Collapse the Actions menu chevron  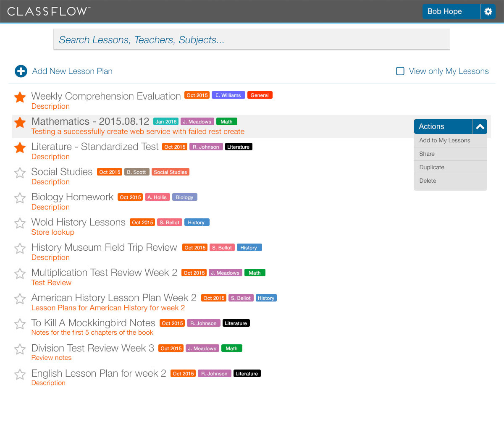(480, 126)
